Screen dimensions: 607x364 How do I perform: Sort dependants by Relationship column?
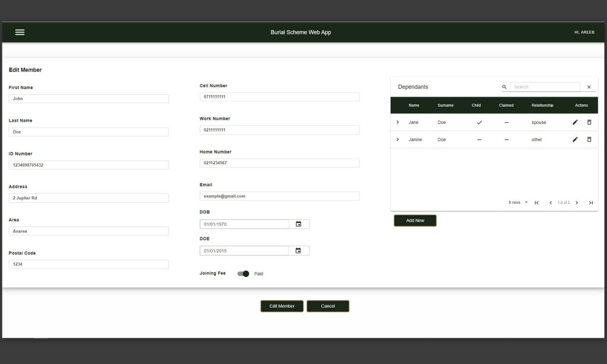[542, 106]
